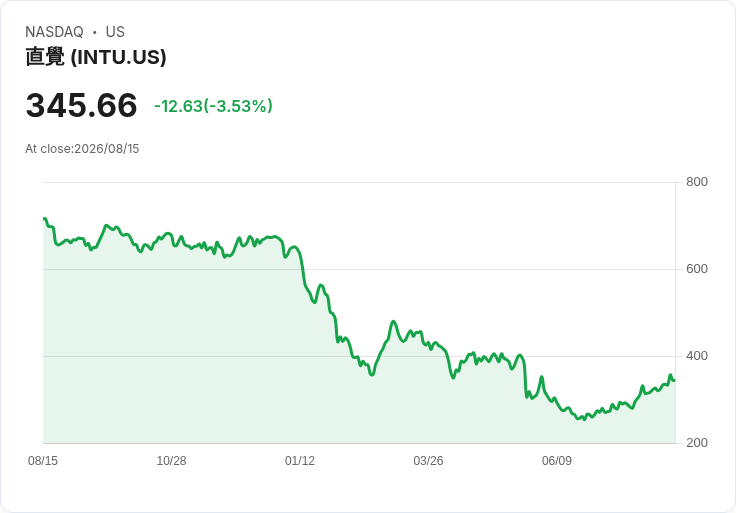Click the 01/12 date axis label
Viewport: 736px width, 513px height.
pos(299,461)
